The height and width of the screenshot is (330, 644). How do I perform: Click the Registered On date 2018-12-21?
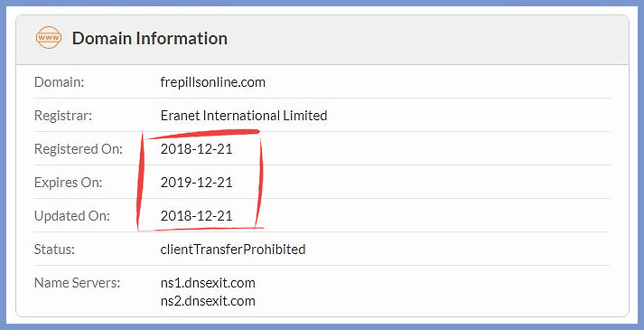(196, 149)
